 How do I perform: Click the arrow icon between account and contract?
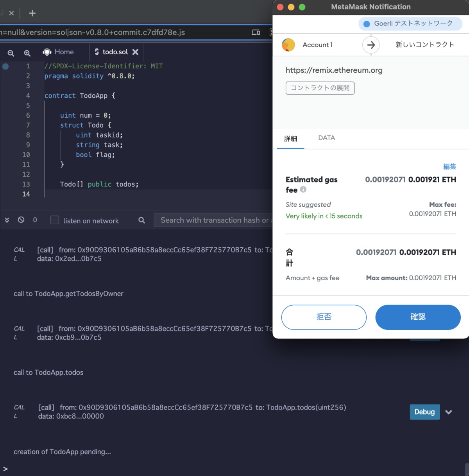coord(371,45)
